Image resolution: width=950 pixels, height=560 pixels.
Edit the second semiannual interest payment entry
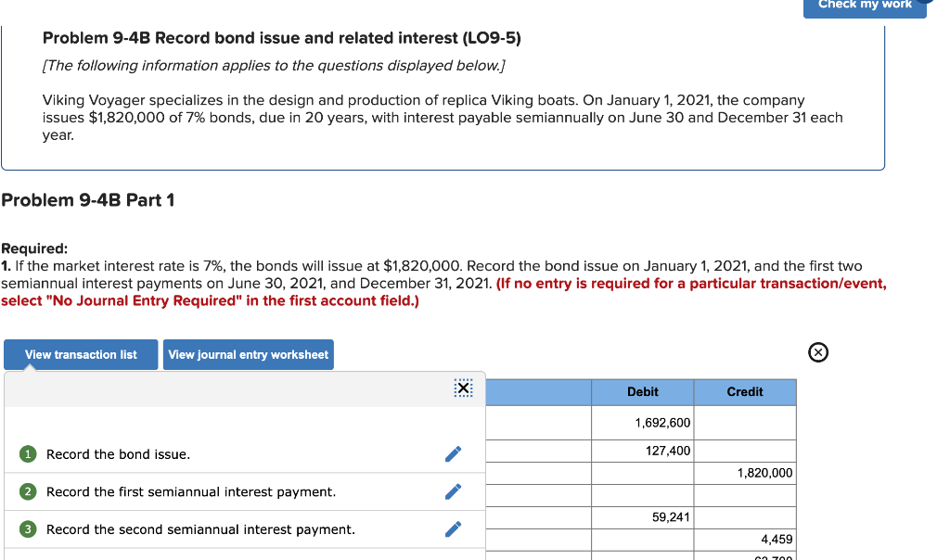[x=453, y=528]
